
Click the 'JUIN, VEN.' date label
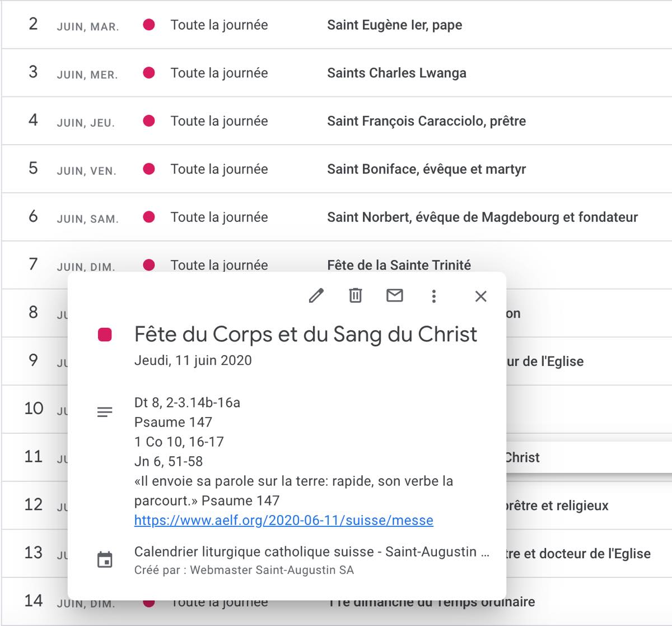[86, 171]
